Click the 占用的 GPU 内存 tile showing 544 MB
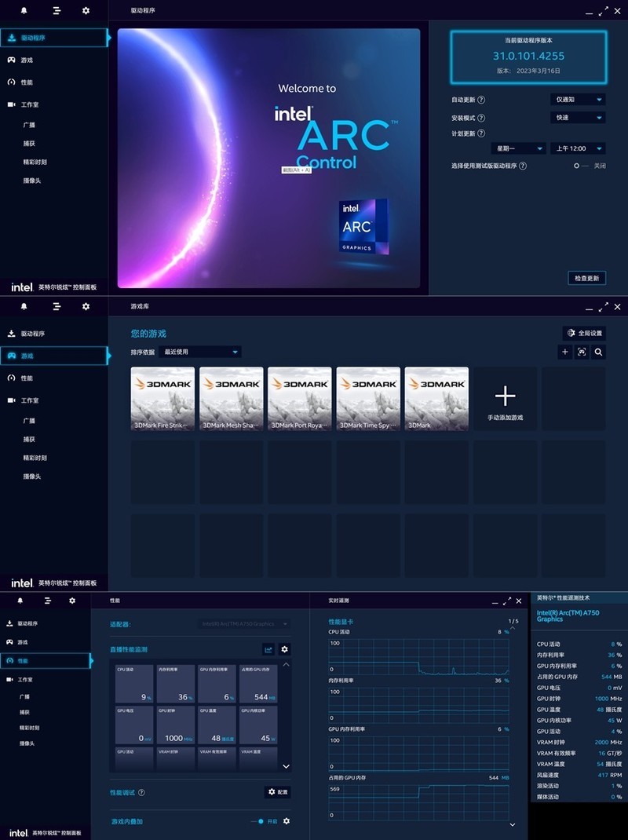628x840 pixels. (258, 684)
